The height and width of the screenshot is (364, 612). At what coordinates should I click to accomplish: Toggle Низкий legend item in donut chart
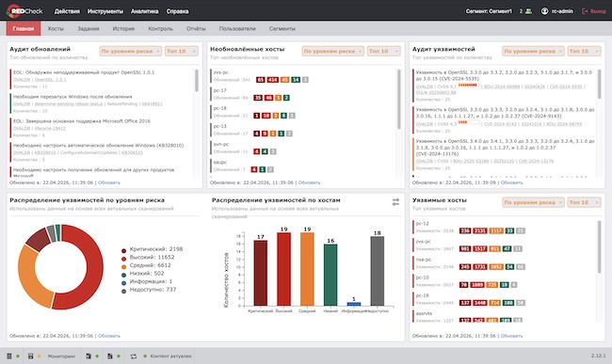142,274
